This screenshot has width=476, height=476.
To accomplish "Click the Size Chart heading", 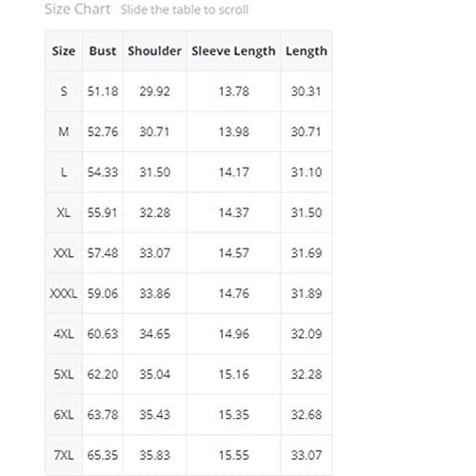I will [77, 9].
